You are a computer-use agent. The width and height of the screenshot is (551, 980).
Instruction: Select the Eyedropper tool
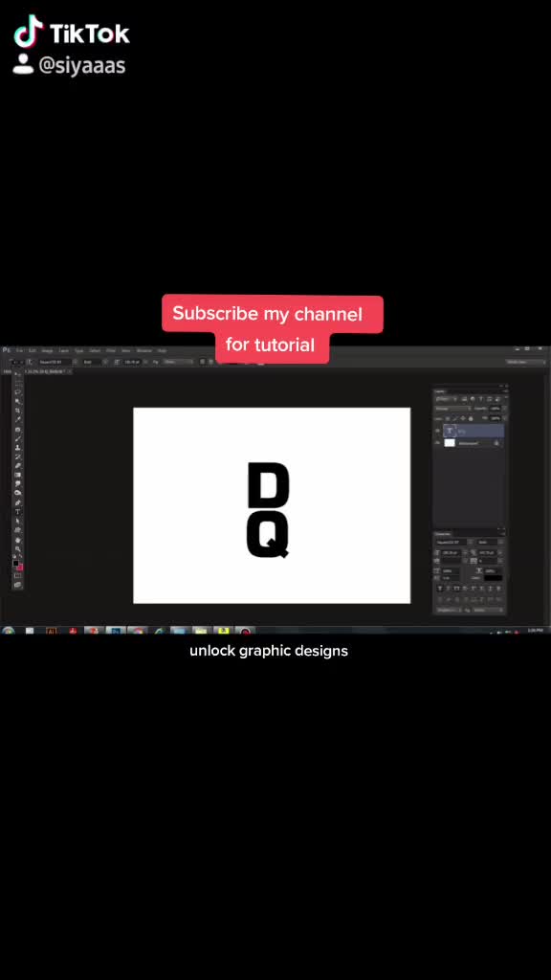tap(17, 419)
